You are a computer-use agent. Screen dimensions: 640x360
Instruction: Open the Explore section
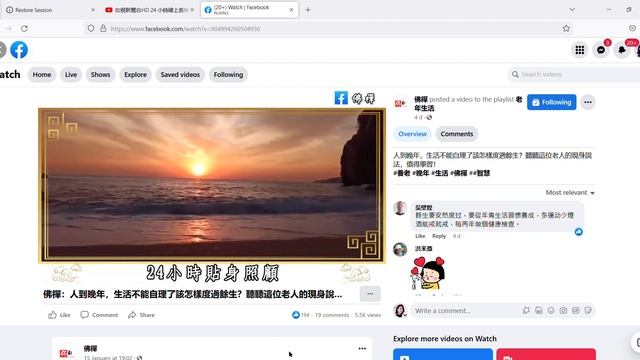(x=136, y=75)
